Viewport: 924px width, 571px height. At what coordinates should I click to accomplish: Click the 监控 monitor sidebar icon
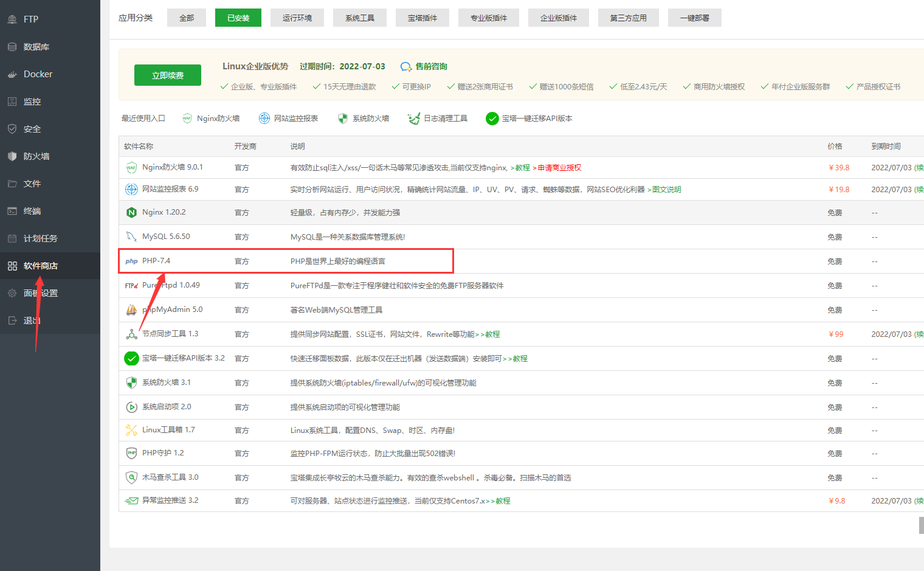(x=12, y=102)
